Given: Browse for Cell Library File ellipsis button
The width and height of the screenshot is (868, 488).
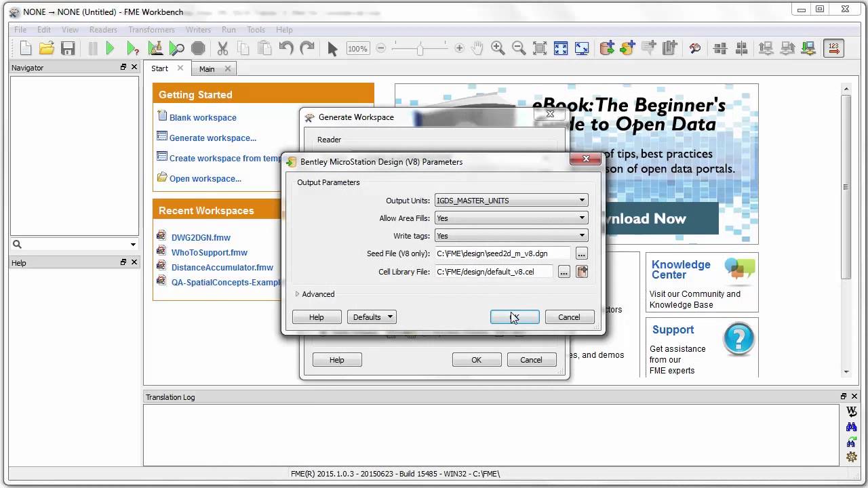Looking at the screenshot, I should point(564,272).
